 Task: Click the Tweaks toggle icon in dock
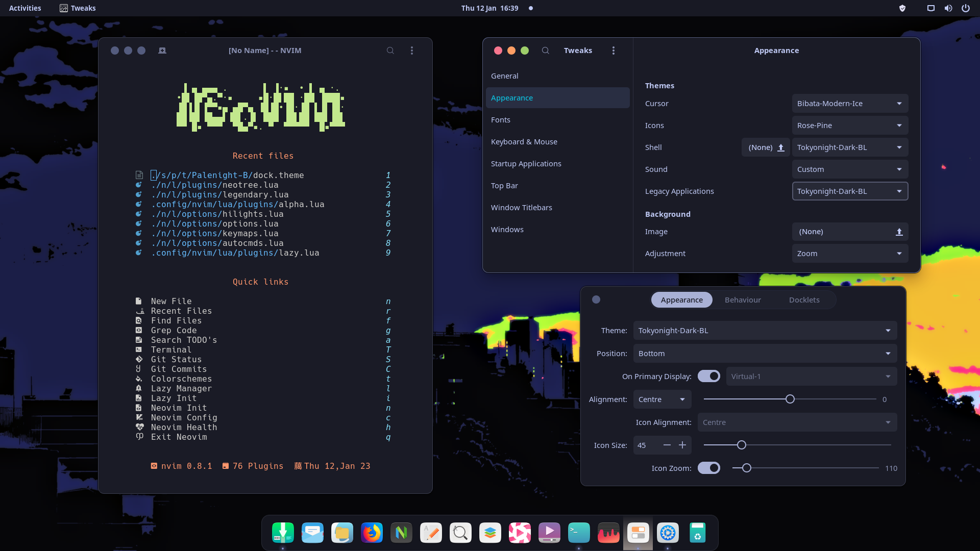tap(638, 533)
